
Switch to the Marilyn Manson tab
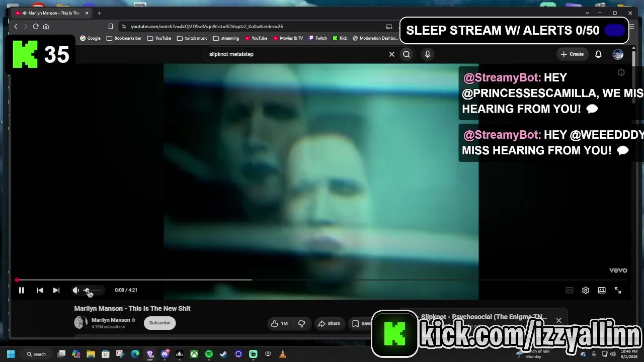pyautogui.click(x=52, y=13)
